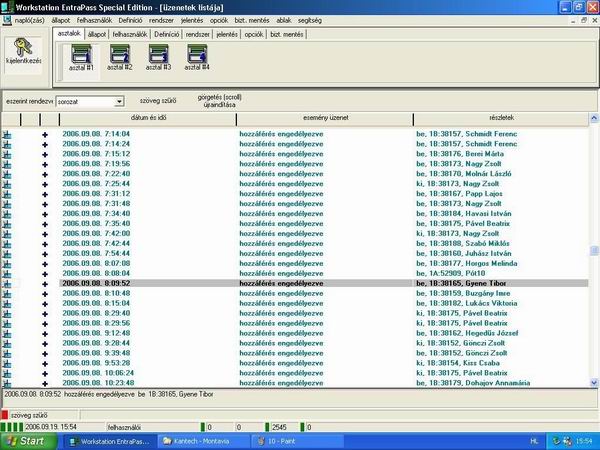Open the asztal #3 desktop icon

click(x=158, y=57)
